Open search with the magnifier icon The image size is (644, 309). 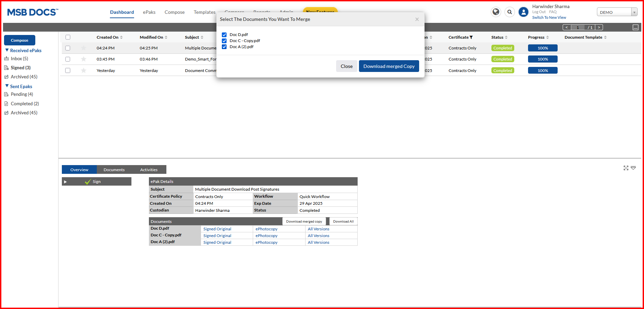click(x=510, y=12)
